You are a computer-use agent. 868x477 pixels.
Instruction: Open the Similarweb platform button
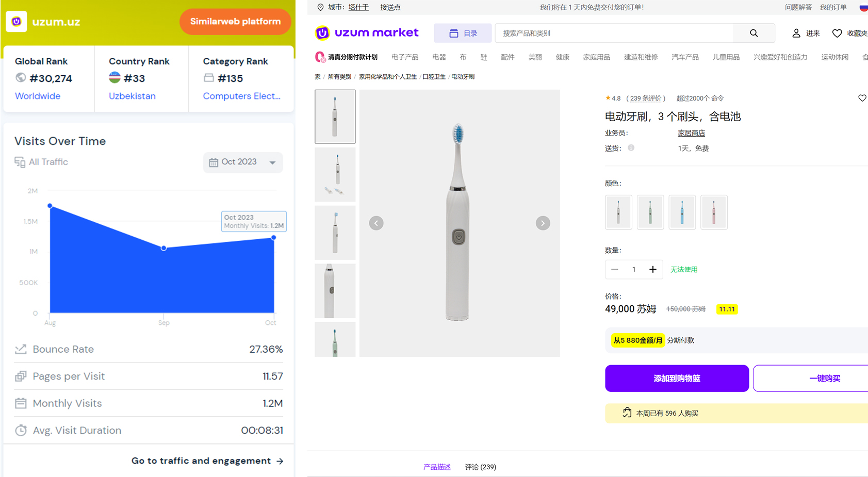235,22
